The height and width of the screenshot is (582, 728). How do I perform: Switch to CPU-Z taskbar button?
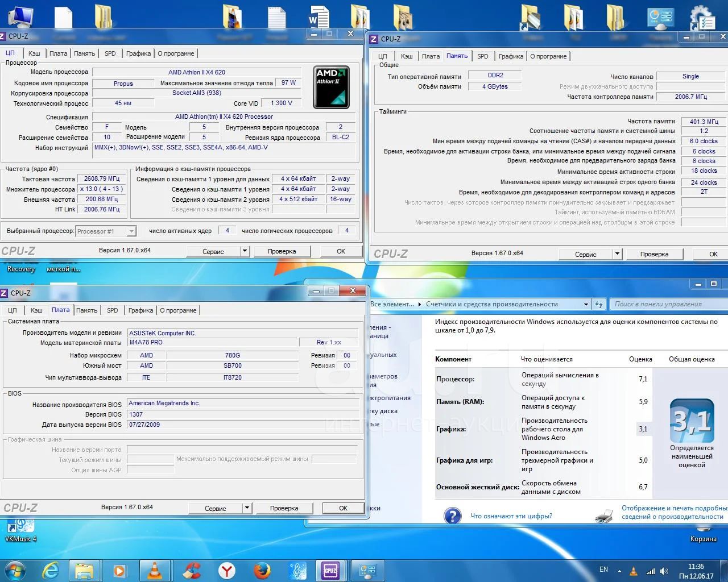[330, 570]
